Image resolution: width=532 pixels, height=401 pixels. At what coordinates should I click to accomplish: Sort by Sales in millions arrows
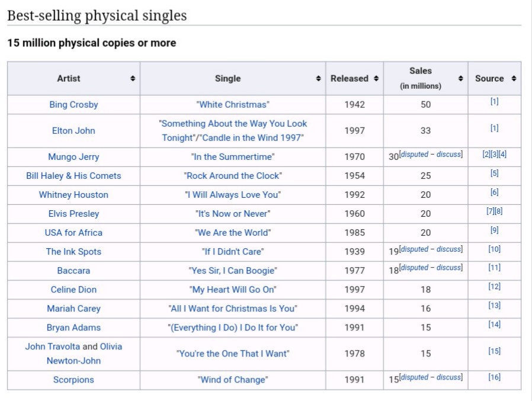click(460, 78)
